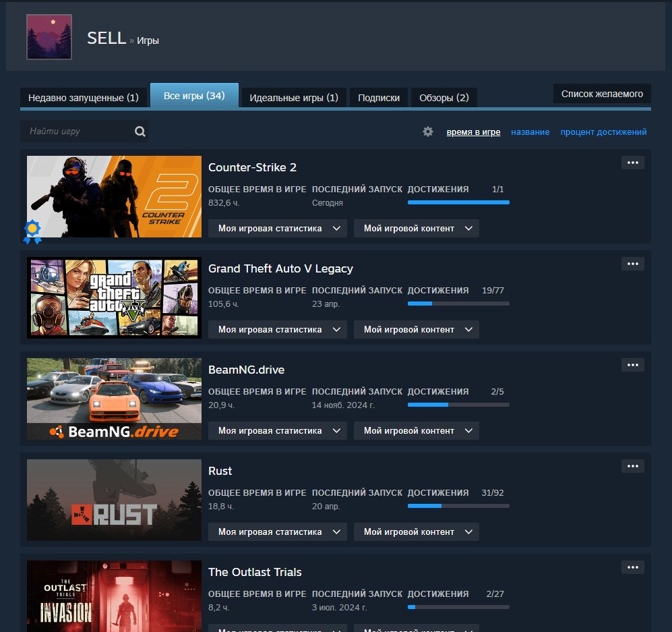Click the 'Список желаемого' button
672x632 pixels.
tap(602, 94)
